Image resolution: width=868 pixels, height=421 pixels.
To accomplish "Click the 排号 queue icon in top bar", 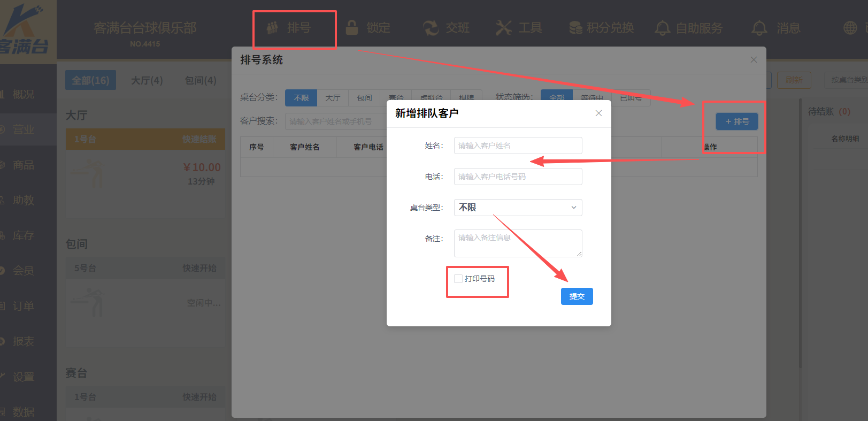I will pos(273,28).
